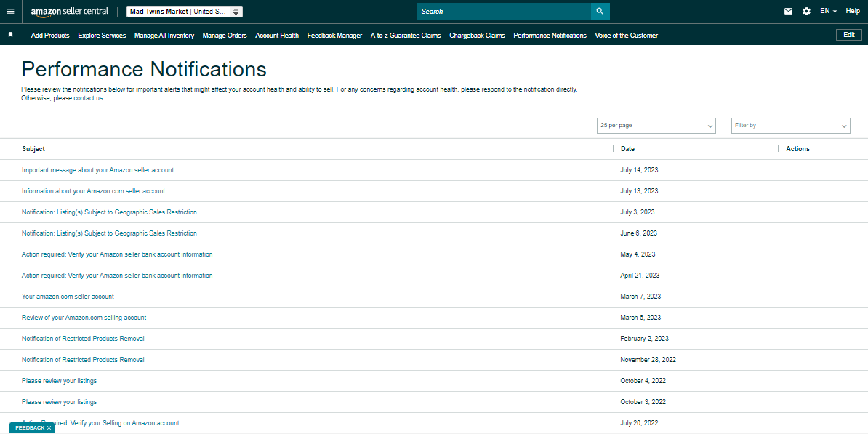
Task: Click the Amazon Seller Central logo
Action: tap(70, 12)
